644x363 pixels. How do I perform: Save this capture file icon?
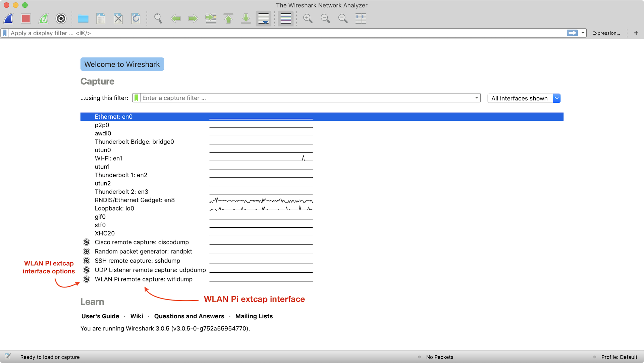[101, 18]
